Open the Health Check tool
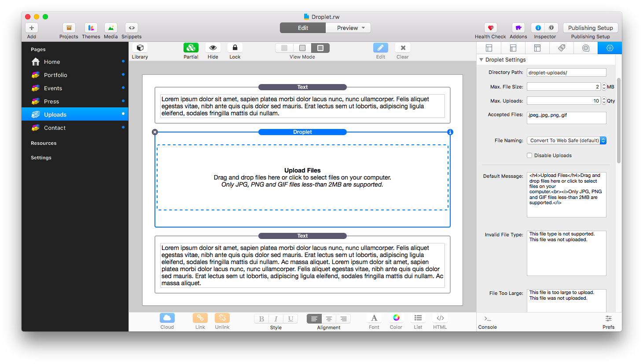 pos(490,28)
